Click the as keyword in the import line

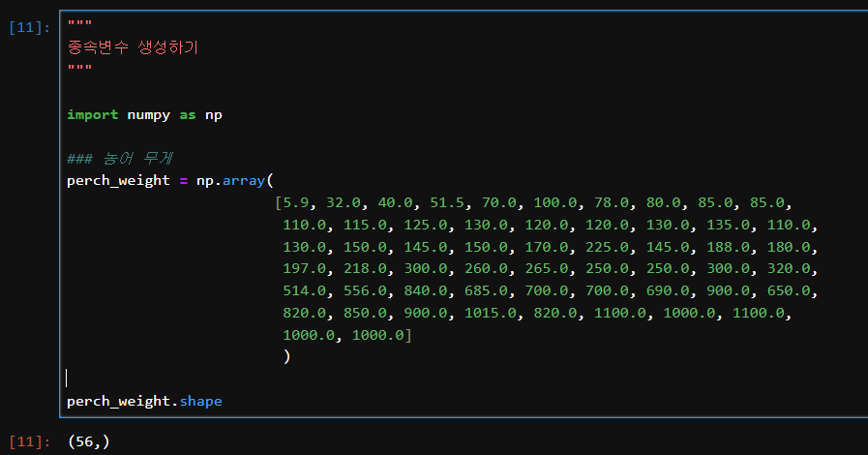click(x=188, y=115)
